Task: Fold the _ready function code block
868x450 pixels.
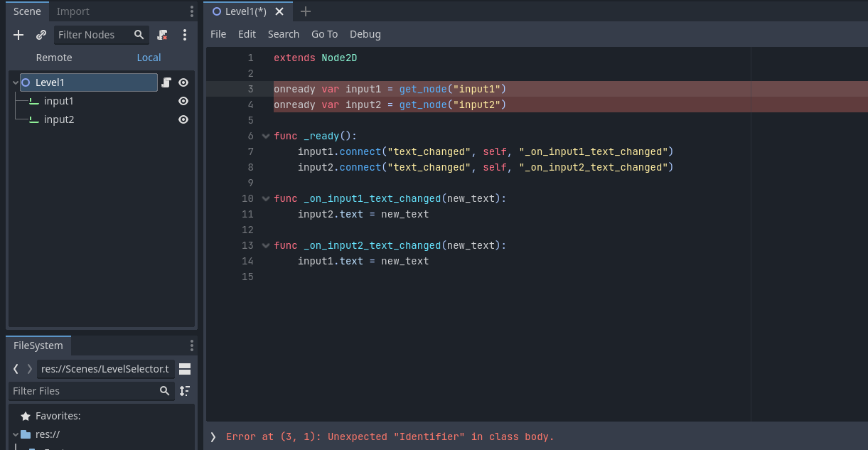Action: point(265,136)
